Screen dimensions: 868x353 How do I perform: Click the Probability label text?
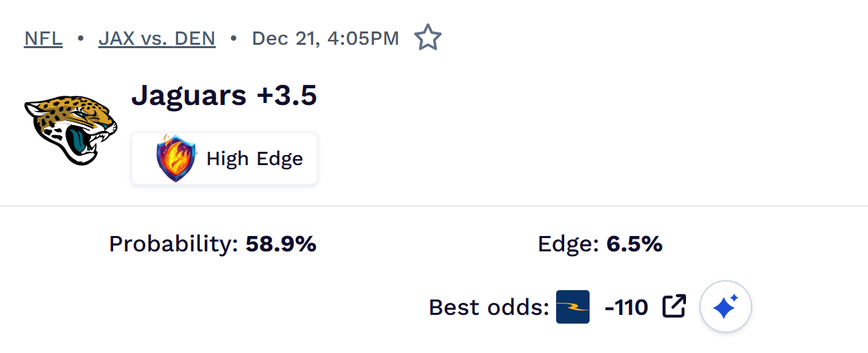173,245
